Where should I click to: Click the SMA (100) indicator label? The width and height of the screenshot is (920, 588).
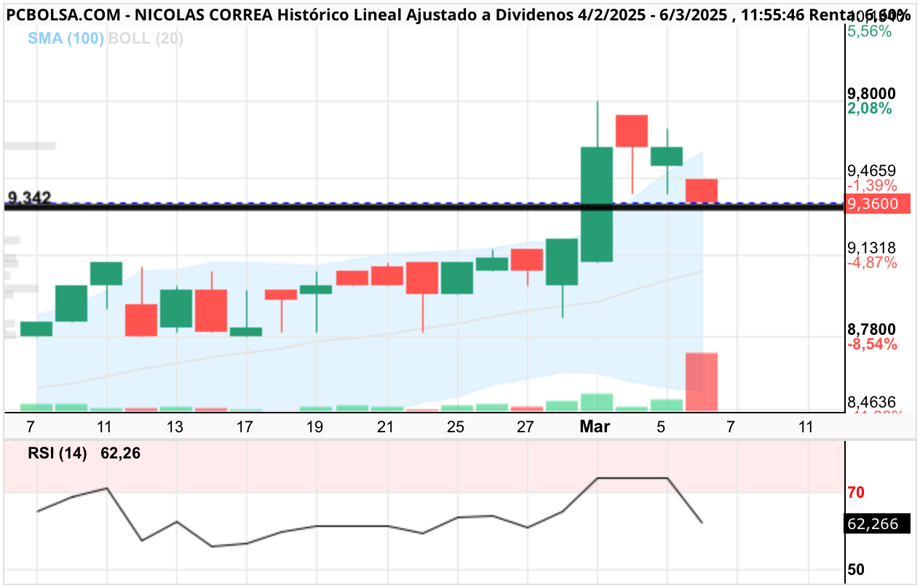66,39
